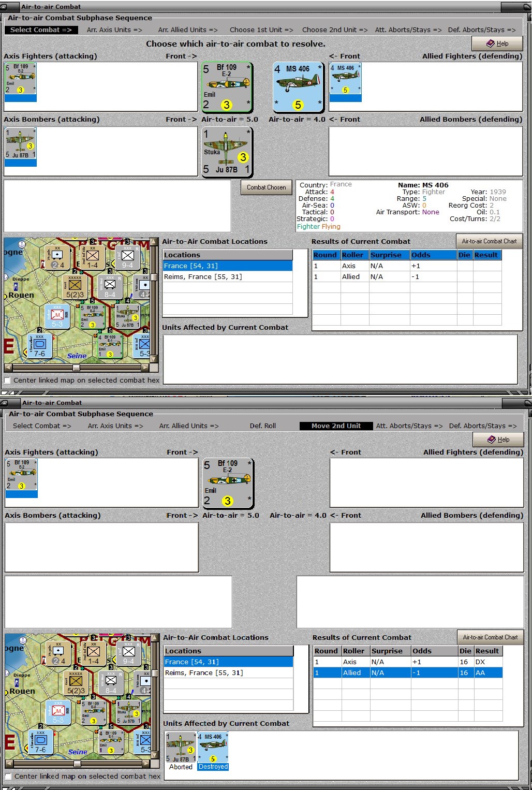Open Air-to-air Combat Chart in upper window
The width and height of the screenshot is (532, 790).
click(x=489, y=241)
